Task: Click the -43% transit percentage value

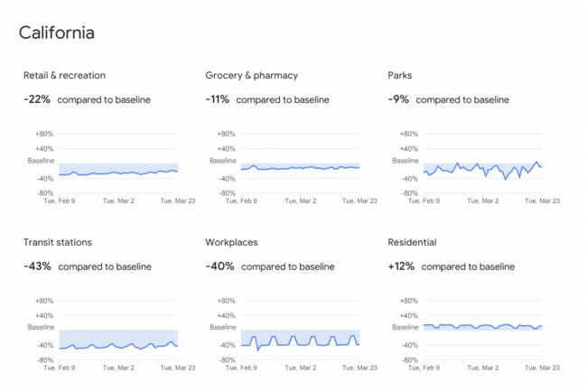Action: (37, 266)
